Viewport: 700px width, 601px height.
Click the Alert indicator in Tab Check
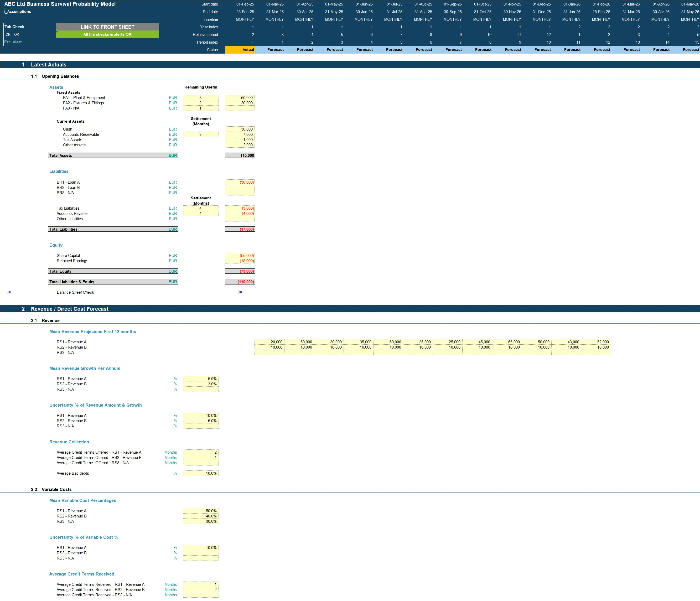17,42
